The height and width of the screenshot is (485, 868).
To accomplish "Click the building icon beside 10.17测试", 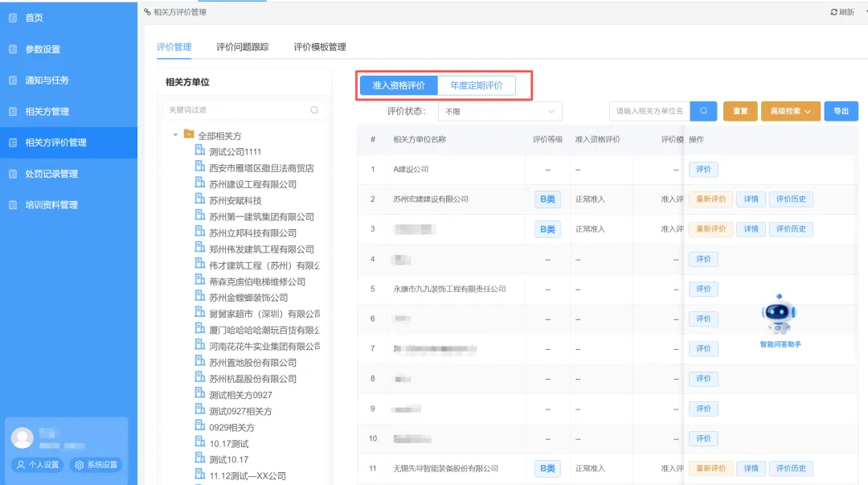I will [200, 442].
